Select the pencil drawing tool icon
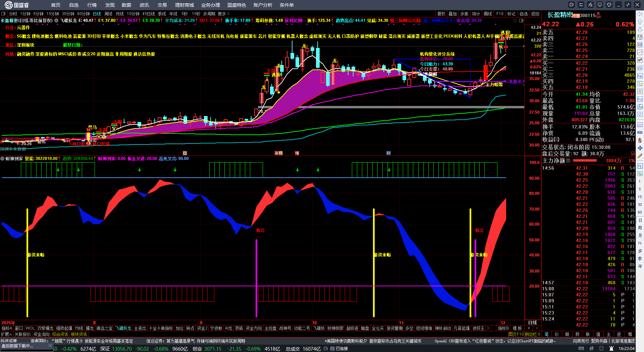This screenshot has width=644, height=352. point(640,156)
